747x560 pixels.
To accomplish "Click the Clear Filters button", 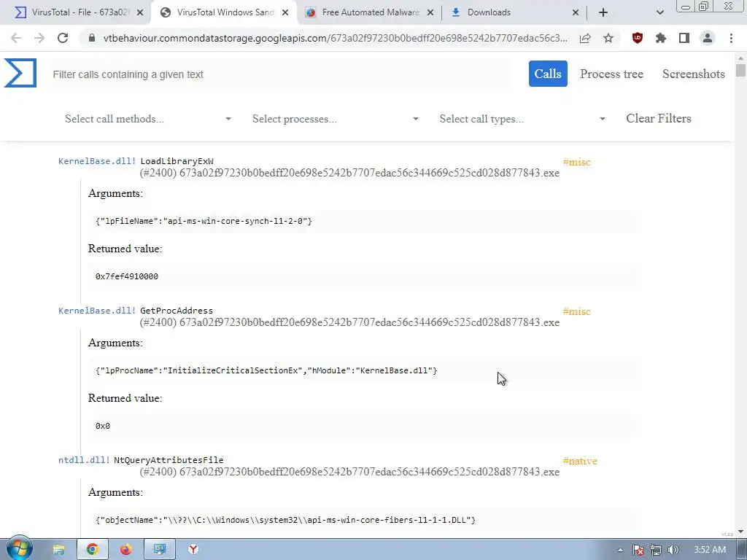I will pos(659,118).
